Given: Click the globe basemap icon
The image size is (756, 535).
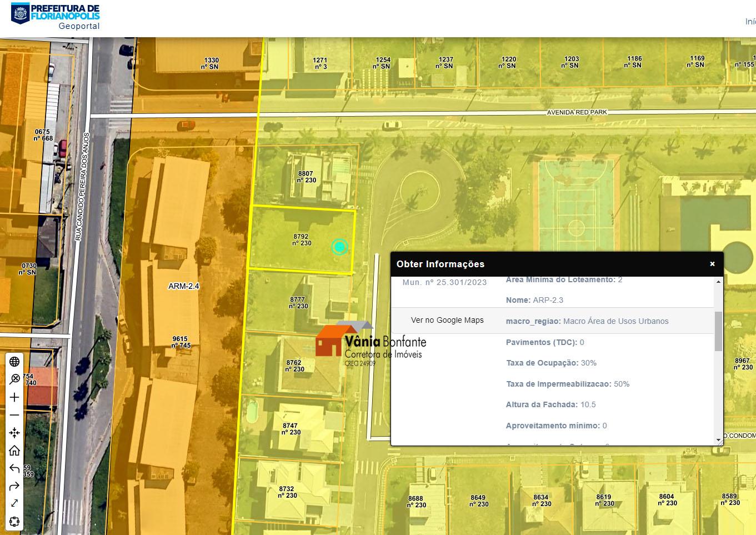Looking at the screenshot, I should (x=14, y=362).
